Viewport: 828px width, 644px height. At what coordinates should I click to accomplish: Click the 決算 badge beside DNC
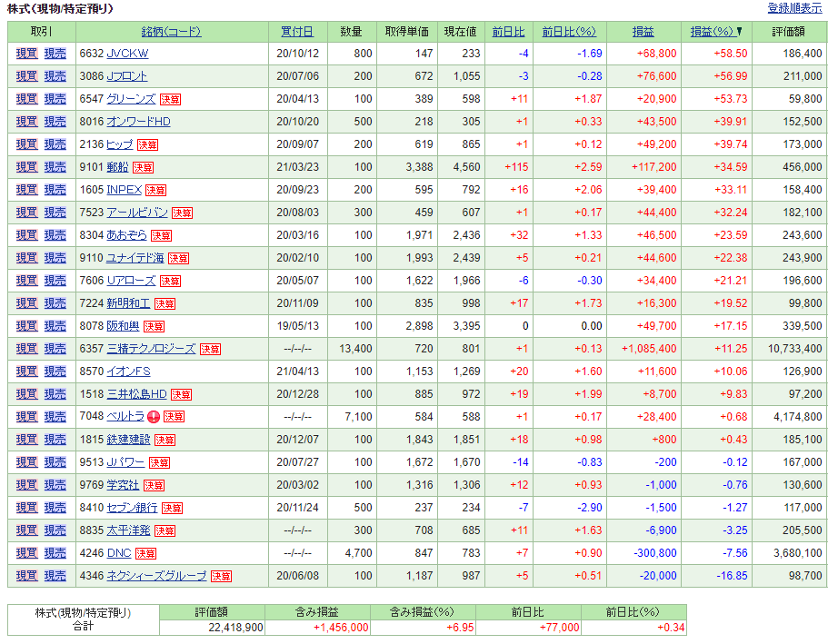(145, 553)
